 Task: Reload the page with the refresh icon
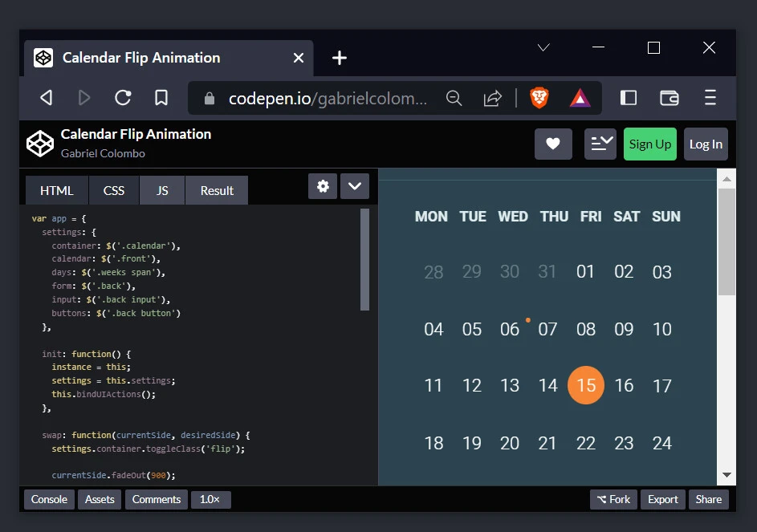pos(123,98)
